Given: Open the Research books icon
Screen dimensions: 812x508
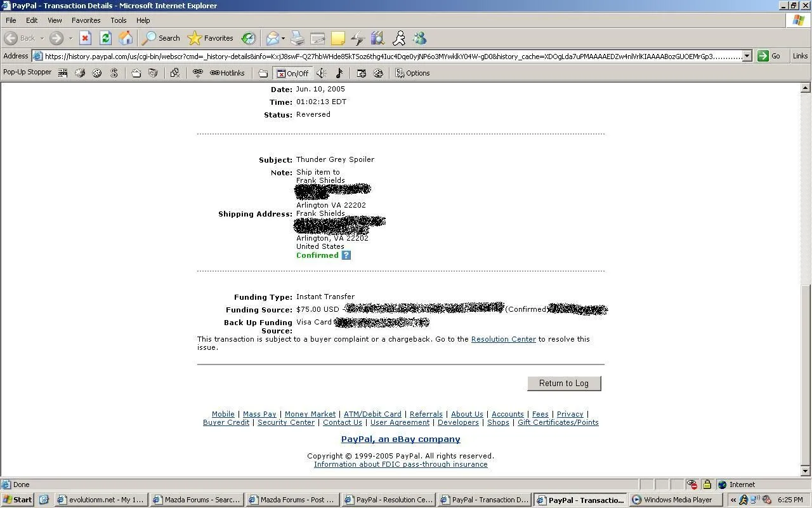Looking at the screenshot, I should coord(378,38).
